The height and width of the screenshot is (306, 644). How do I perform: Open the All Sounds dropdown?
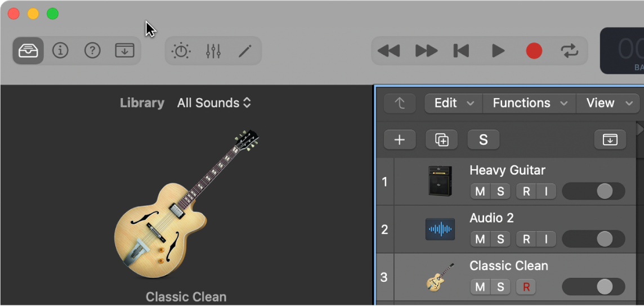214,102
